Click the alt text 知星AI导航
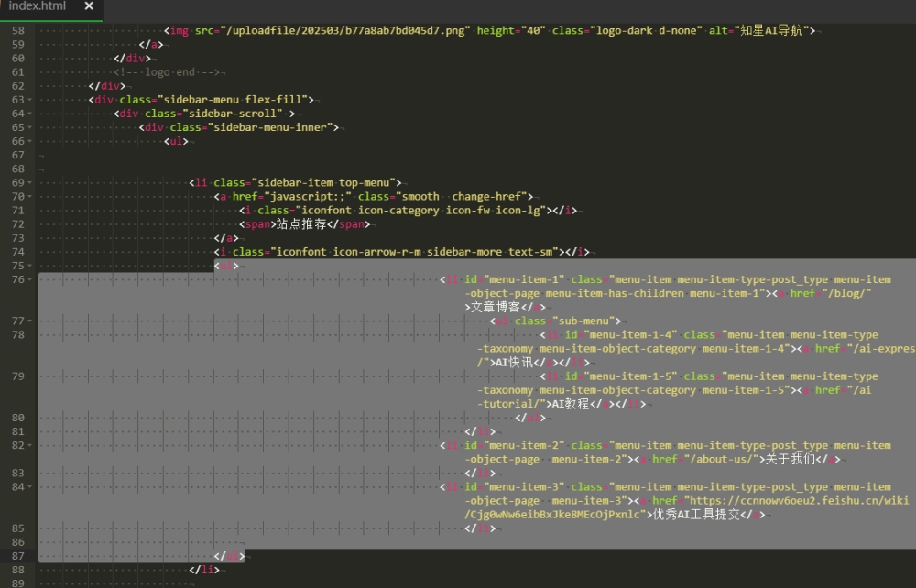The image size is (916, 588). pos(771,30)
